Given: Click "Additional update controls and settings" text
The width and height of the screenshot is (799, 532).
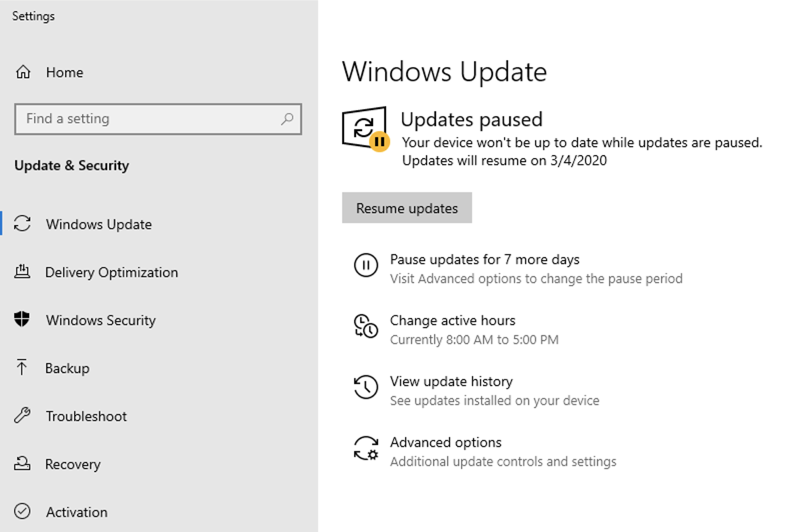Looking at the screenshot, I should point(503,462).
